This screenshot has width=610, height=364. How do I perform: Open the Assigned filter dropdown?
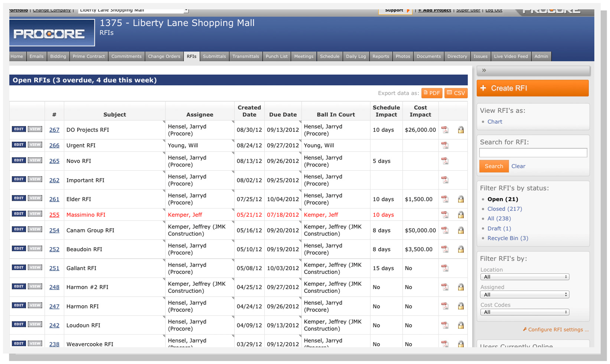pyautogui.click(x=524, y=295)
